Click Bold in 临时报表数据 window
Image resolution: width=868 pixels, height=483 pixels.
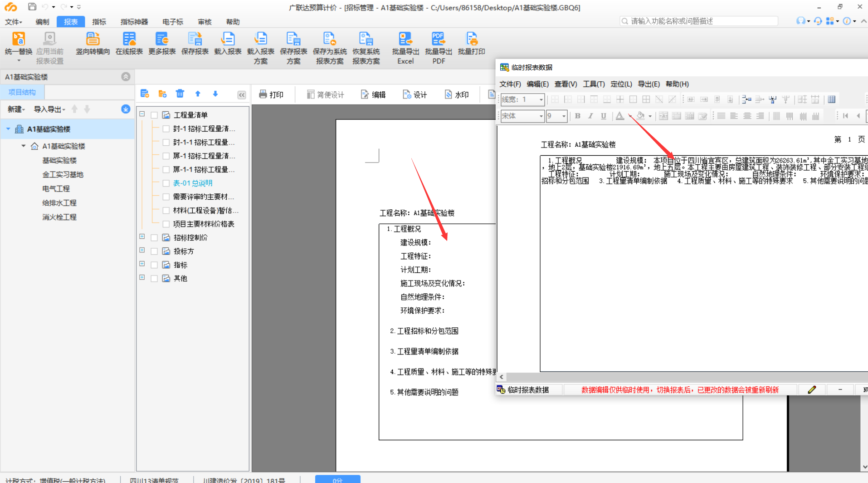coord(577,116)
